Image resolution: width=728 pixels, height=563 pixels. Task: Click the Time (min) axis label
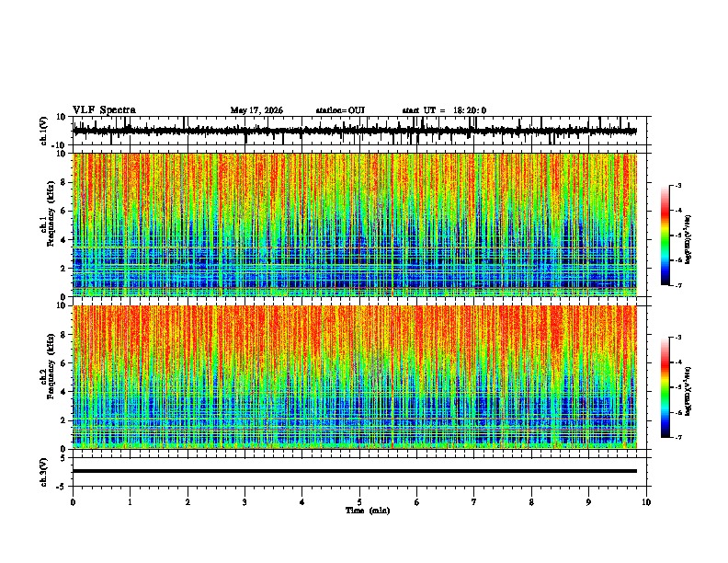coord(368,511)
